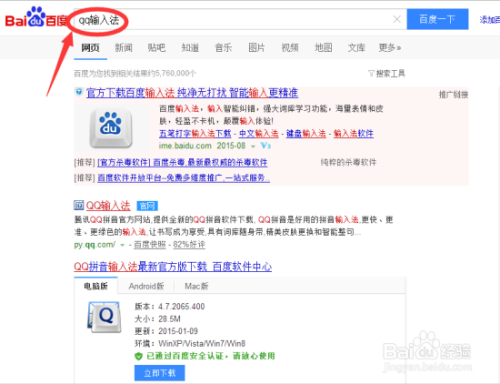Click the QQ Pinyin Q software icon
This screenshot has width=500, height=384.
[104, 317]
